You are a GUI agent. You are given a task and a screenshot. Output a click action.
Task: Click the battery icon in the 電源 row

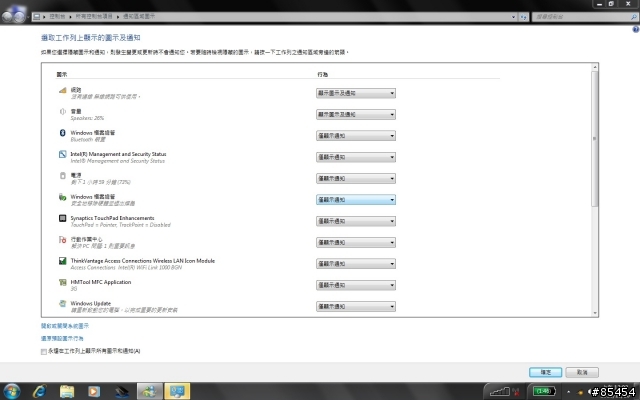point(62,176)
